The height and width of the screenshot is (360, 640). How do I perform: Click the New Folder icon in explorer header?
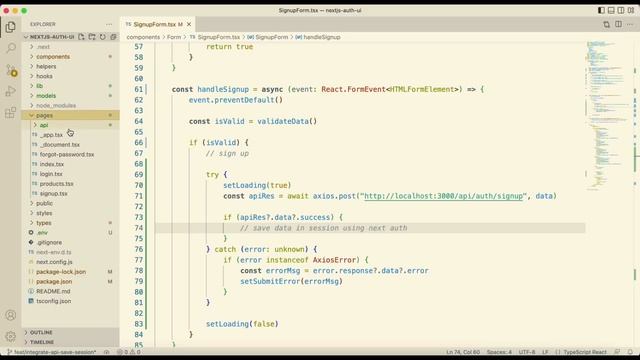92,37
